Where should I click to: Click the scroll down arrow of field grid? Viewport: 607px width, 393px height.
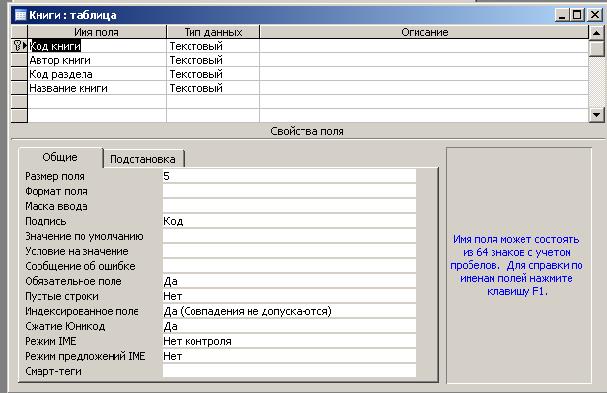[x=597, y=115]
